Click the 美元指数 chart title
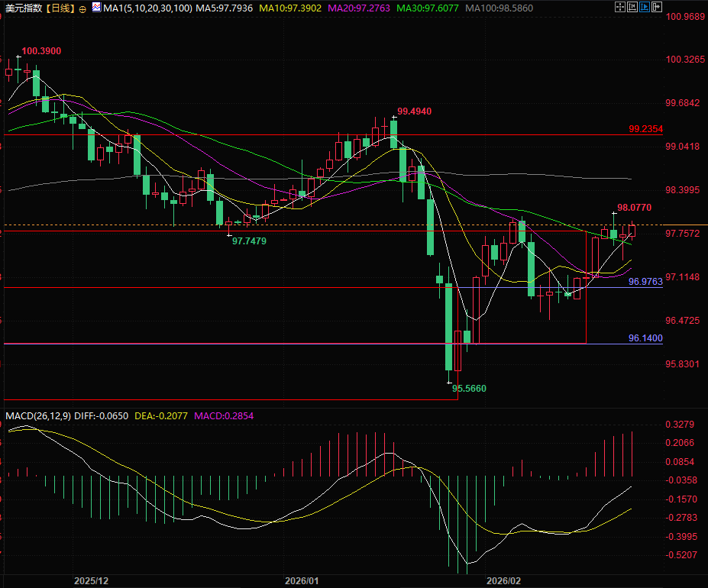The height and width of the screenshot is (588, 708). pyautogui.click(x=24, y=8)
